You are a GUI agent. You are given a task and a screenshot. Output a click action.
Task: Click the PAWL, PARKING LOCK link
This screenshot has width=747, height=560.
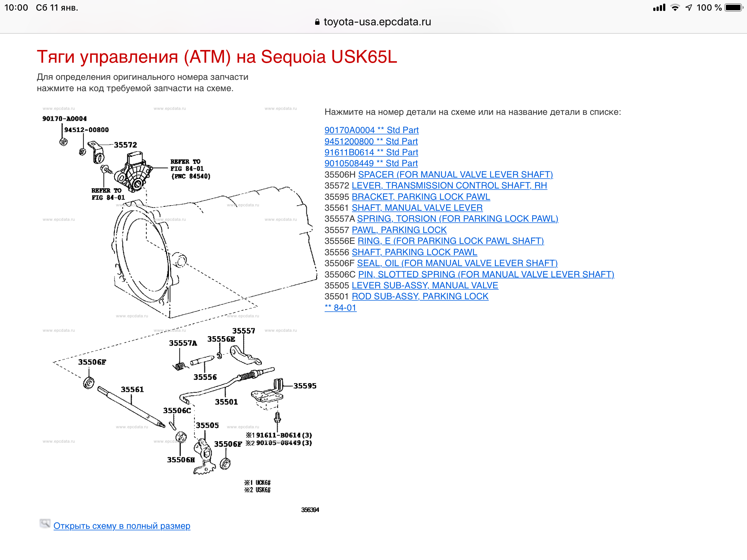[x=399, y=230]
